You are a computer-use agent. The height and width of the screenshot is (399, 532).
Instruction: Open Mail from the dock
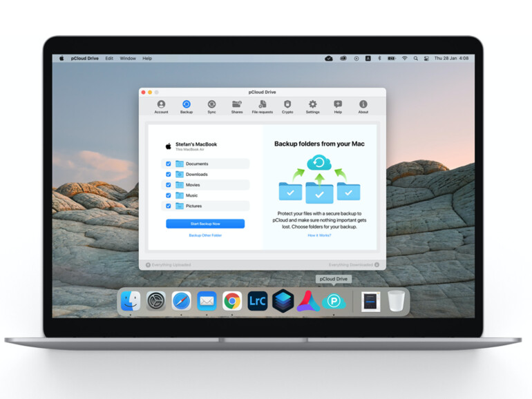coord(207,301)
